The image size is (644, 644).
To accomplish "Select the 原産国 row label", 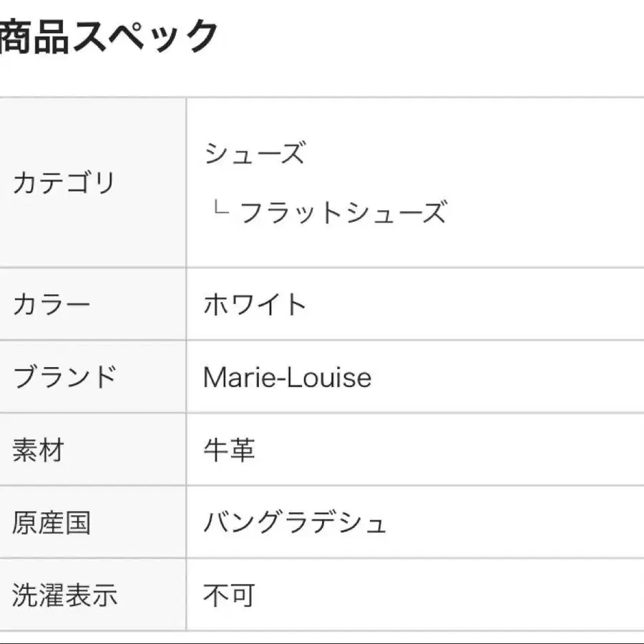I will click(52, 522).
